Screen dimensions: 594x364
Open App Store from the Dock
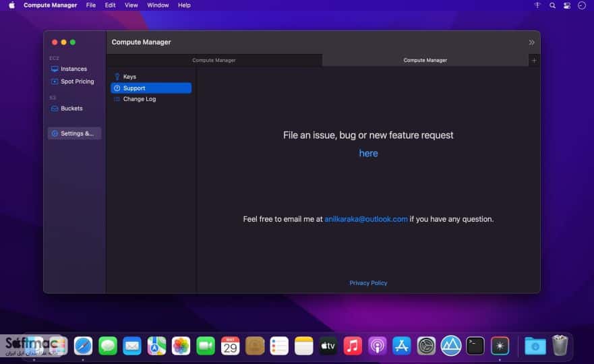pos(402,346)
